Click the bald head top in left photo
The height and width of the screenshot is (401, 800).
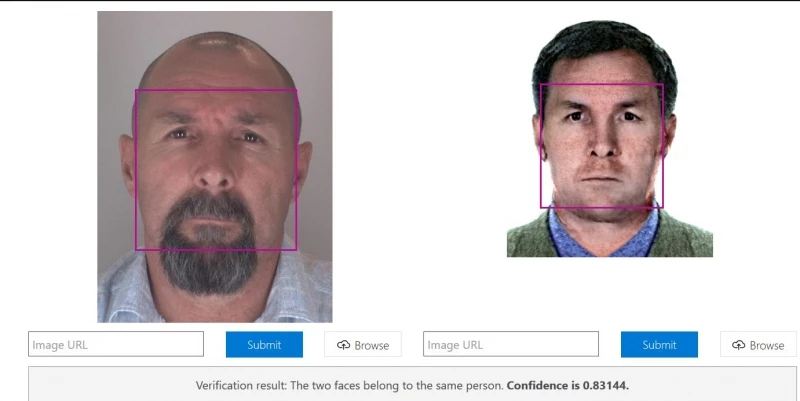click(x=217, y=56)
